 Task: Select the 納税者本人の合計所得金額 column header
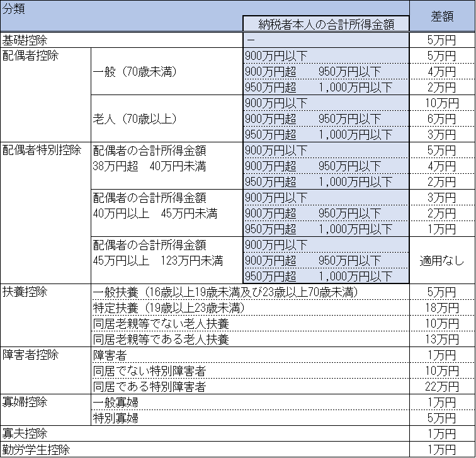click(326, 24)
